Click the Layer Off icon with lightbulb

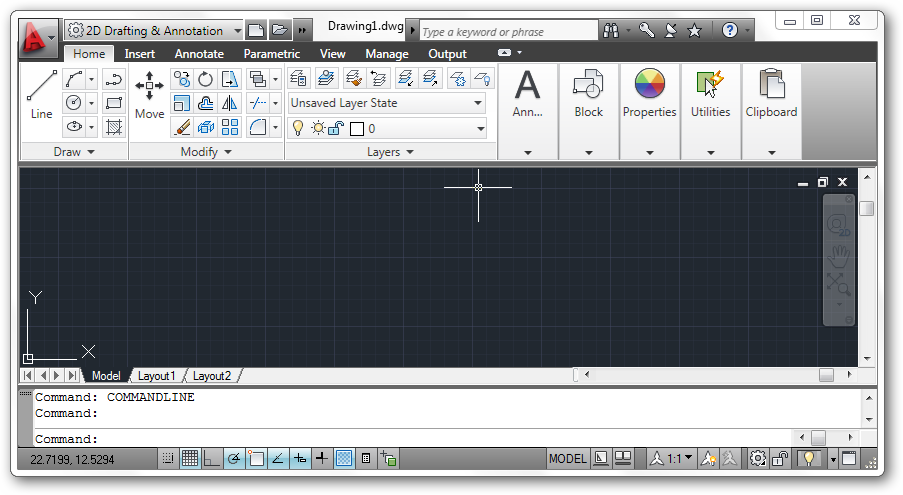[483, 78]
